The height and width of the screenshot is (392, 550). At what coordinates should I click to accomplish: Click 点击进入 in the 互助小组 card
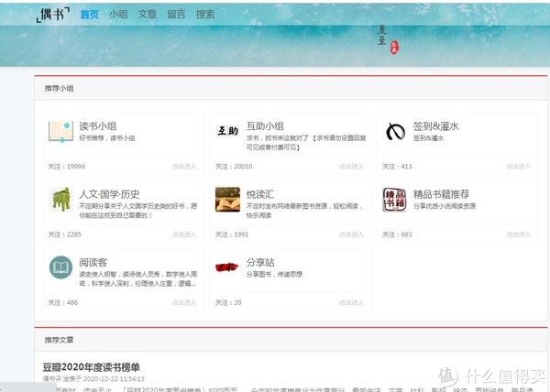(351, 166)
